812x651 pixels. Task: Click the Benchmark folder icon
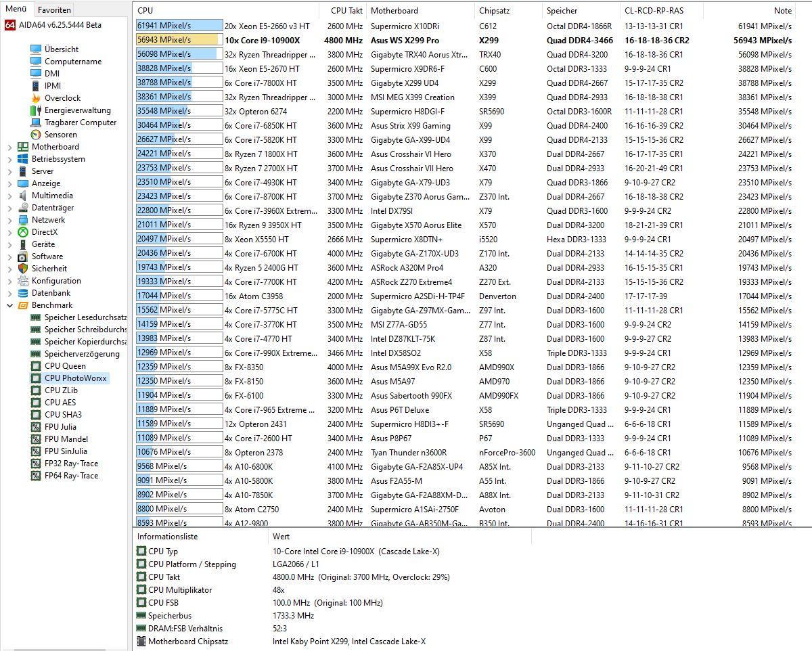(23, 305)
